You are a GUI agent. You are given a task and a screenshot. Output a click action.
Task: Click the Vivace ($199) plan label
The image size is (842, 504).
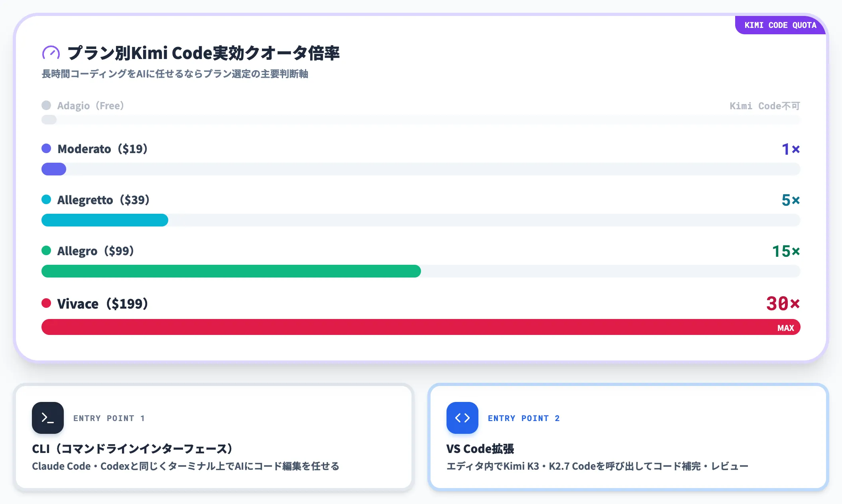(x=103, y=304)
